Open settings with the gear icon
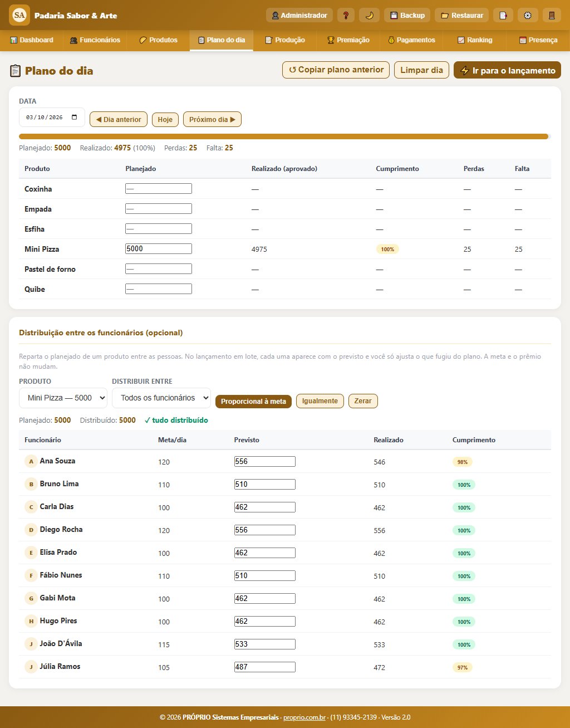570x728 pixels. click(528, 15)
